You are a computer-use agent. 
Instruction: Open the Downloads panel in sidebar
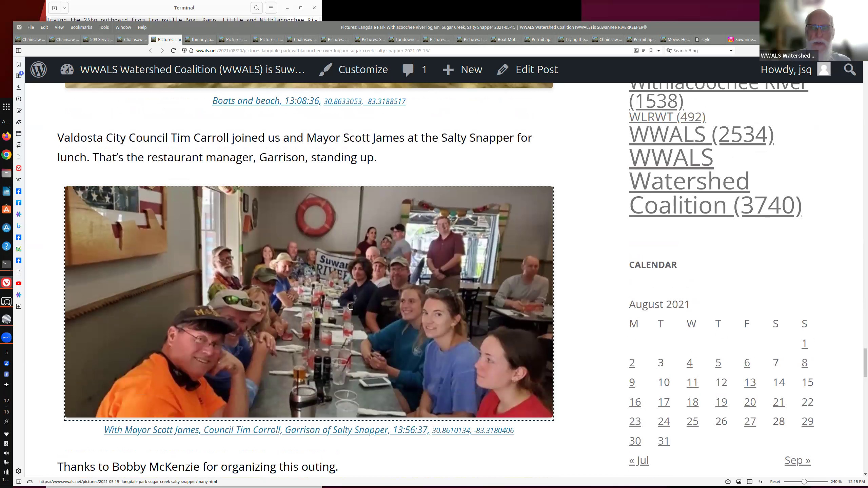19,87
